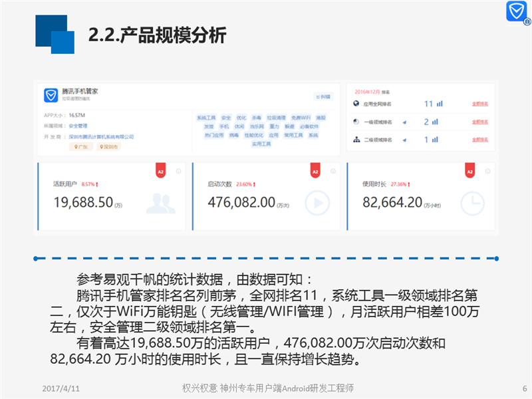Screen dimensions: 532x399
Task: Click the users silhouette icon on the 活跃用户 card
Action: [161, 203]
